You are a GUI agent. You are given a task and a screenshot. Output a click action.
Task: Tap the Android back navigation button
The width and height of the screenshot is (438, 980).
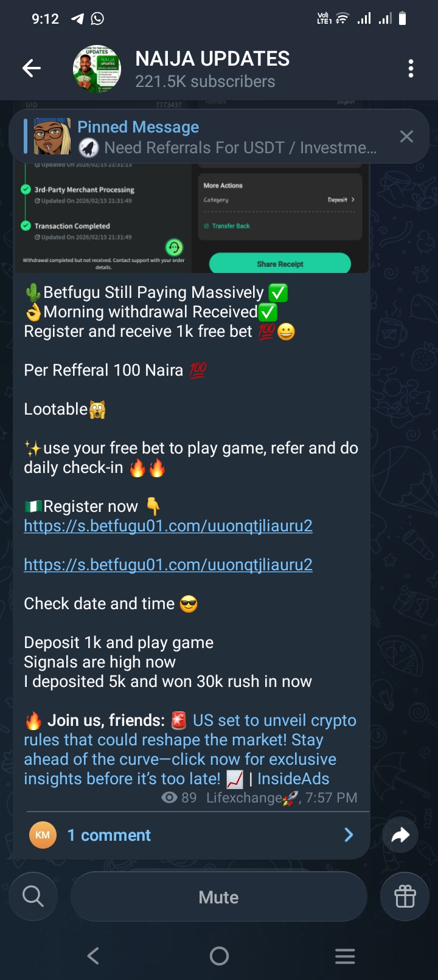point(93,956)
